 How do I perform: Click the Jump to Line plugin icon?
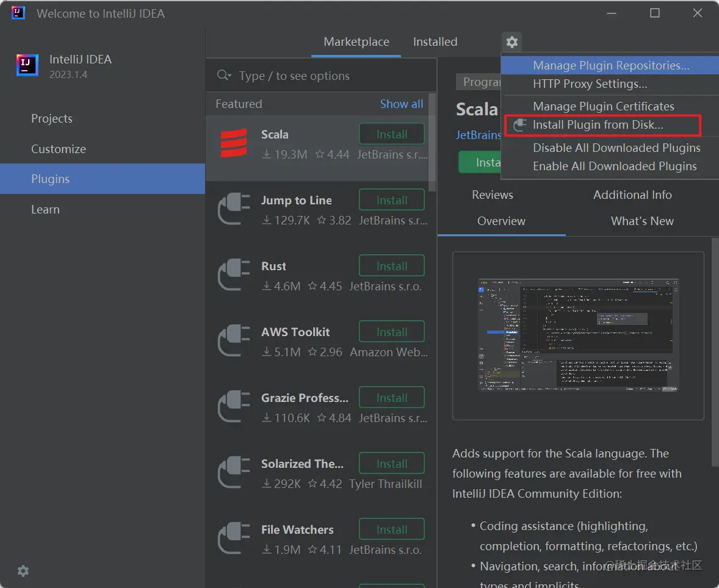234,209
